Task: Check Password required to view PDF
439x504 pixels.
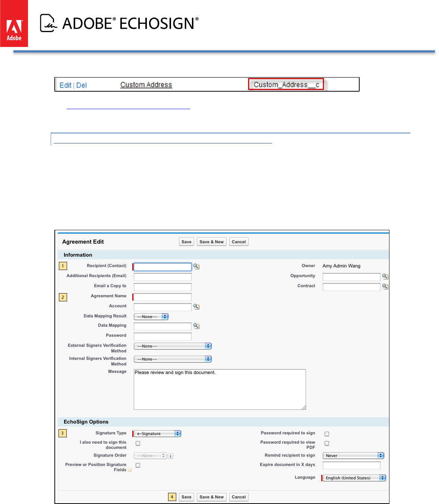Action: (x=327, y=443)
